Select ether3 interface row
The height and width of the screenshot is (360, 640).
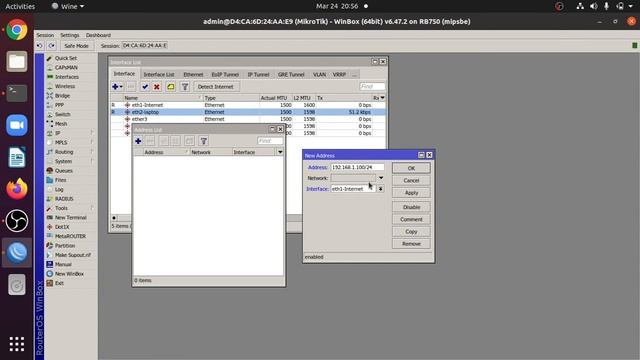[x=248, y=119]
